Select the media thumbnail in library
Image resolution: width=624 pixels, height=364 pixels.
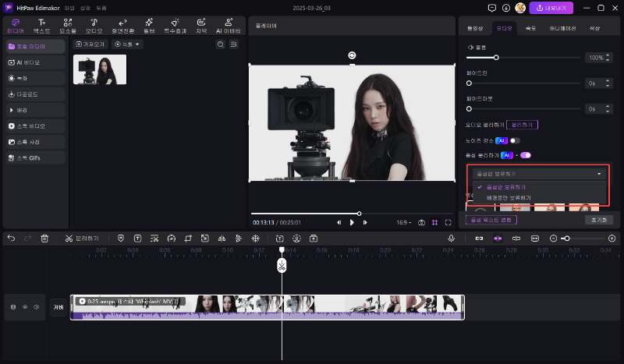click(x=100, y=69)
